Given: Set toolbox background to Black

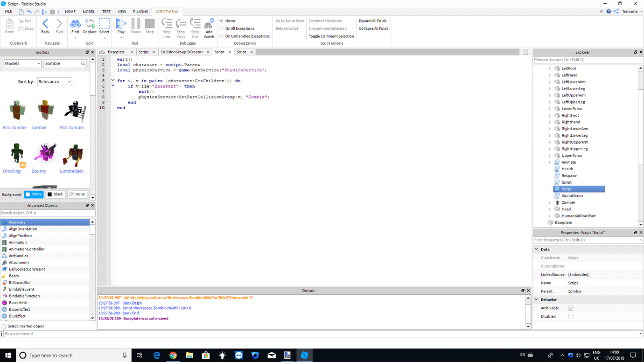Looking at the screenshot, I should coord(55,195).
